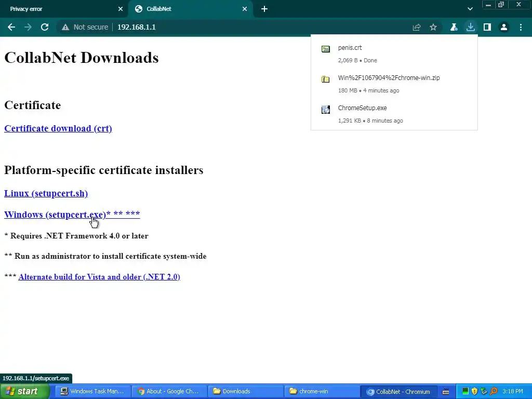Restore down the Chromium window
The image size is (532, 399).
point(501,5)
